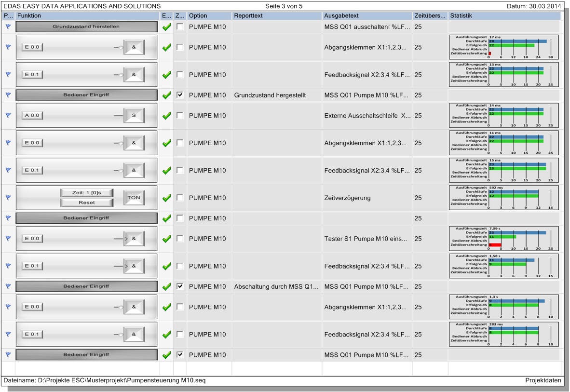The image size is (570, 392).
Task: Click the Projektdaten label in the footer
Action: coord(543,380)
